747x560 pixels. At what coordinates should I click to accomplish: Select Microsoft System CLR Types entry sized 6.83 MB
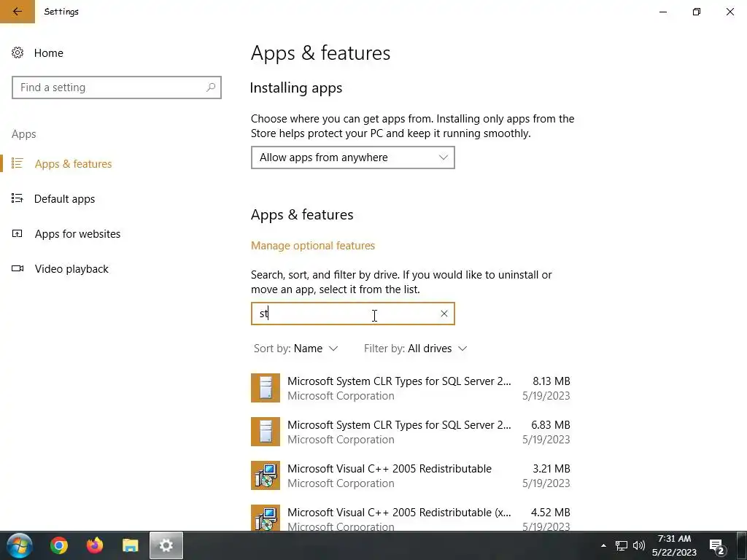[411, 432]
